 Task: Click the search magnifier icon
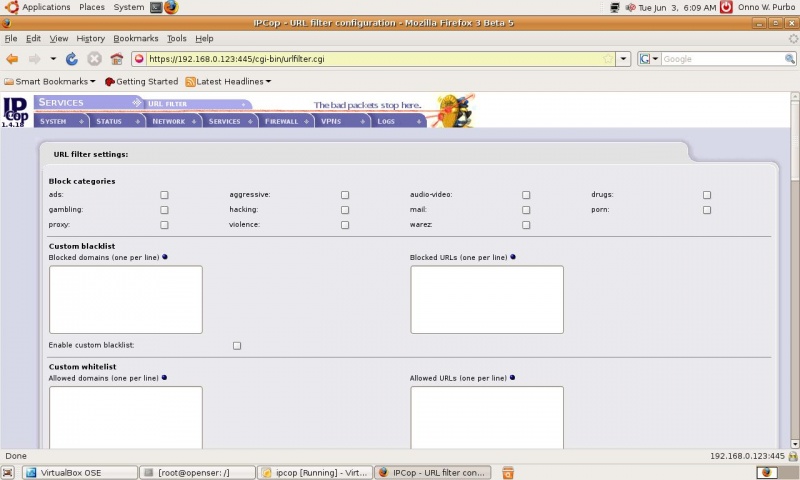790,59
